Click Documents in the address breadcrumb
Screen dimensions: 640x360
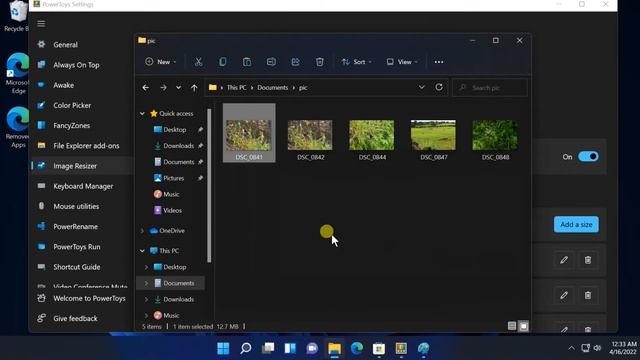(x=272, y=87)
